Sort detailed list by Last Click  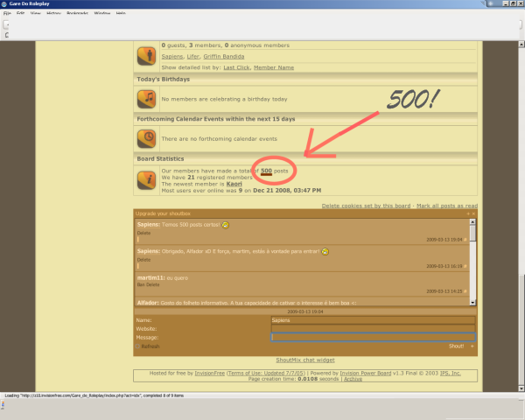pos(238,66)
